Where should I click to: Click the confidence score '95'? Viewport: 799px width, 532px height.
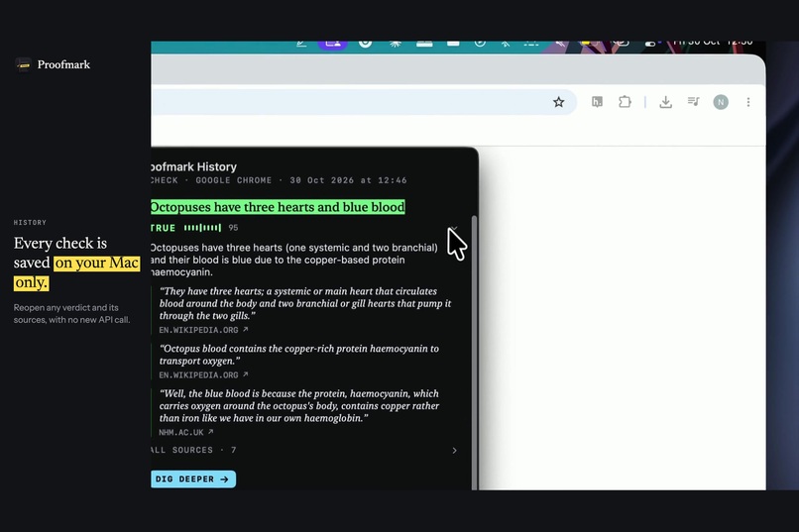pyautogui.click(x=233, y=228)
